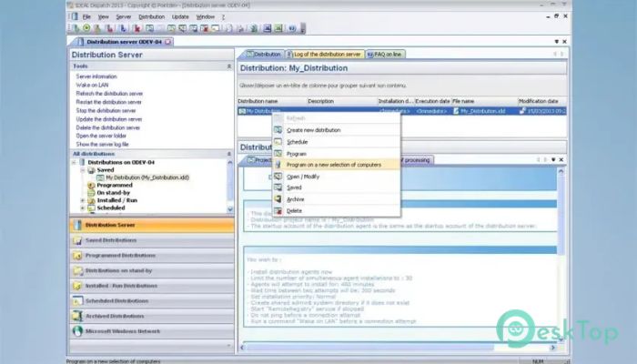Collapse the All distributions section chevron

pos(228,154)
